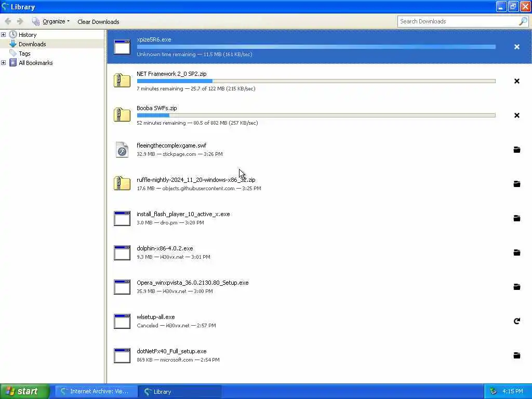Select the Opera_winxpvista_36.0.2130.80_Setup.exe name
532x399 pixels.
coord(193,283)
